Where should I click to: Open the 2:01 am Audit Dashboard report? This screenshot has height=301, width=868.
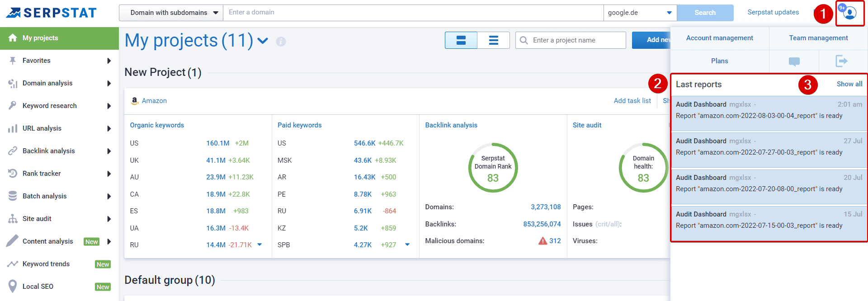coord(769,113)
